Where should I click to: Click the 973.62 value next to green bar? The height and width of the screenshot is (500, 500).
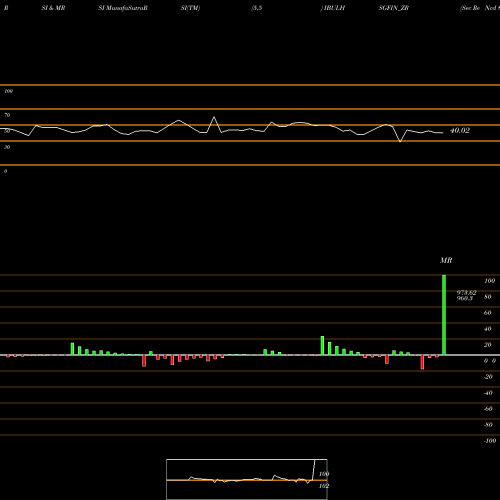466,292
